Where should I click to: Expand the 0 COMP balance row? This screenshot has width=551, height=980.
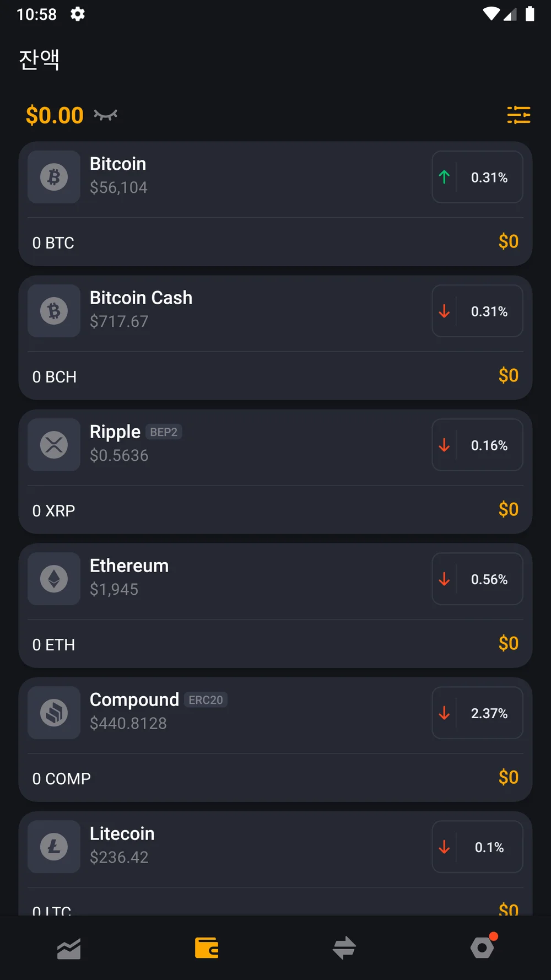click(x=275, y=778)
